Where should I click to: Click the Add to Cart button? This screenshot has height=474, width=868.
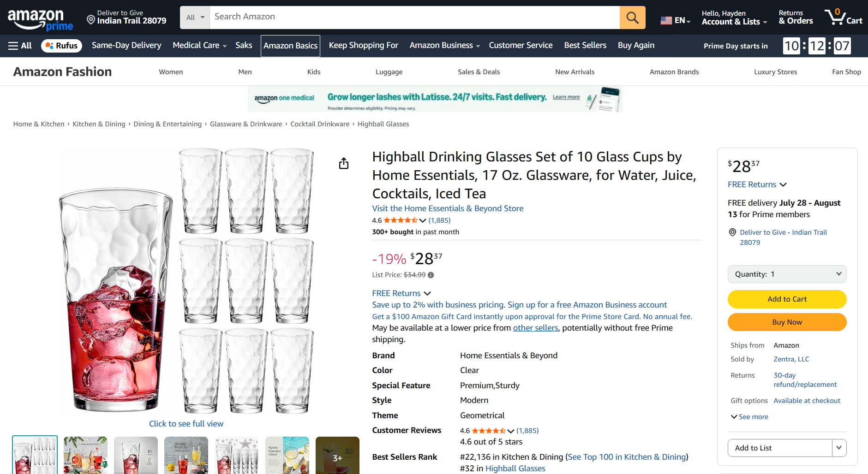[x=787, y=299]
